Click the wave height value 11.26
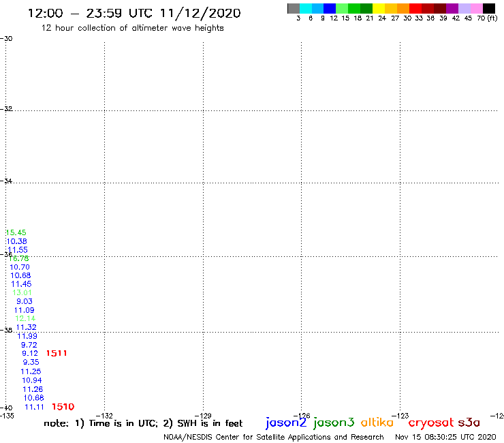504x443 pixels. (33, 389)
